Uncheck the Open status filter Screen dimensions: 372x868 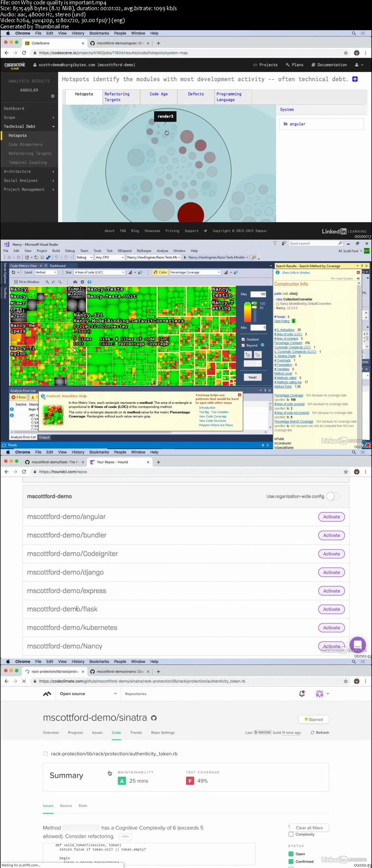(x=291, y=854)
